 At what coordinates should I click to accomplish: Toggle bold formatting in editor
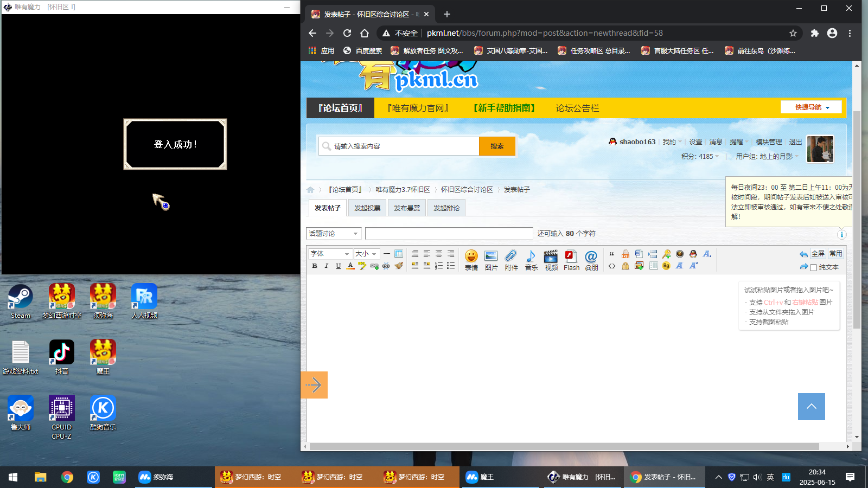tap(315, 266)
